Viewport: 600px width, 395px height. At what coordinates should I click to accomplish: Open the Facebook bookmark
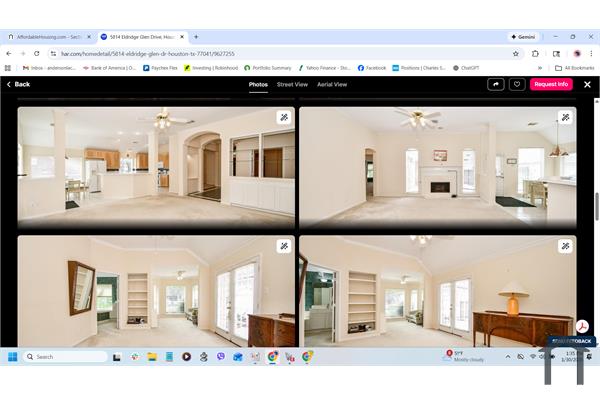(372, 68)
